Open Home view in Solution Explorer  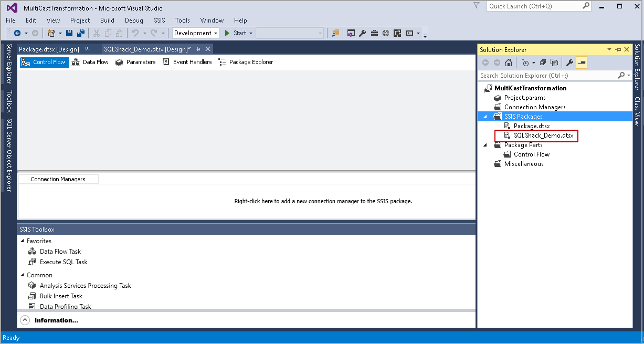point(508,62)
